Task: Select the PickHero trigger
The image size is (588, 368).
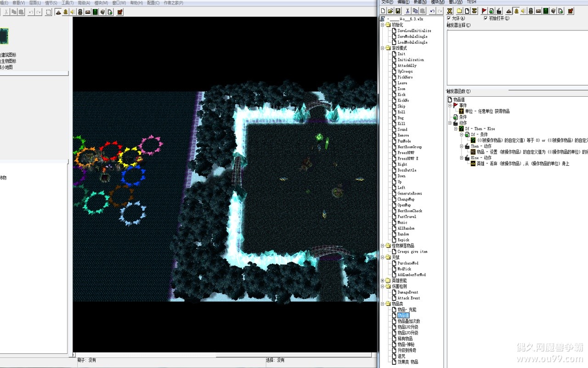Action: pyautogui.click(x=405, y=77)
